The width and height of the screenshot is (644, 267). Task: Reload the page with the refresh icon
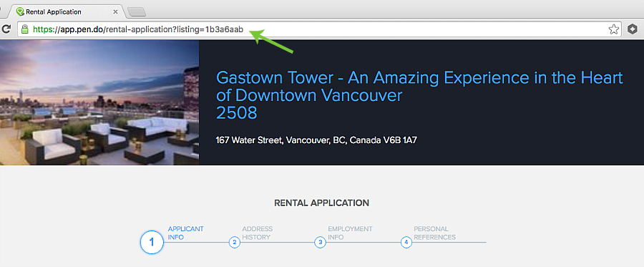coord(6,29)
